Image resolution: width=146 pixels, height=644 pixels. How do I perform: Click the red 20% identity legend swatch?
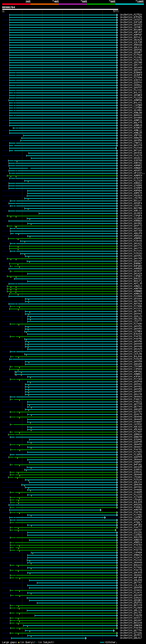[x=16, y=4]
